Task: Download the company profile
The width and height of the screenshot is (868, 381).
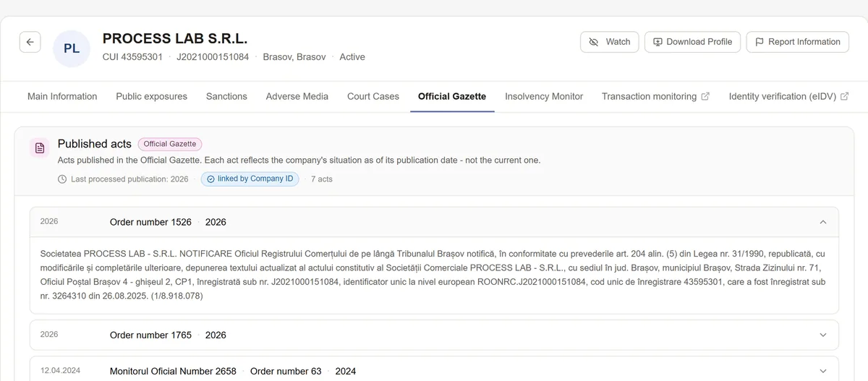Action: (x=693, y=42)
